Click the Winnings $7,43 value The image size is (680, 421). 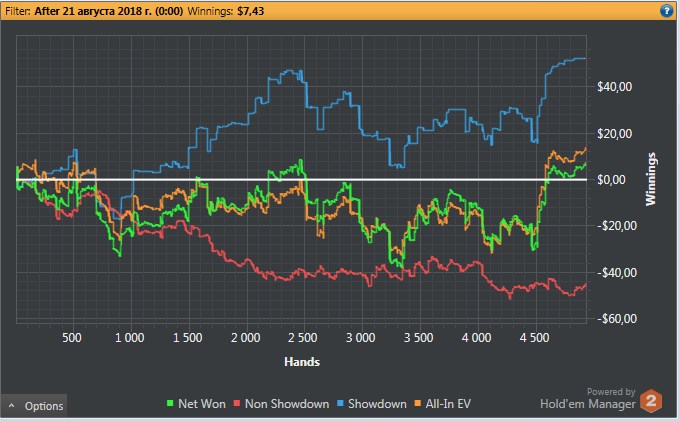click(x=250, y=11)
